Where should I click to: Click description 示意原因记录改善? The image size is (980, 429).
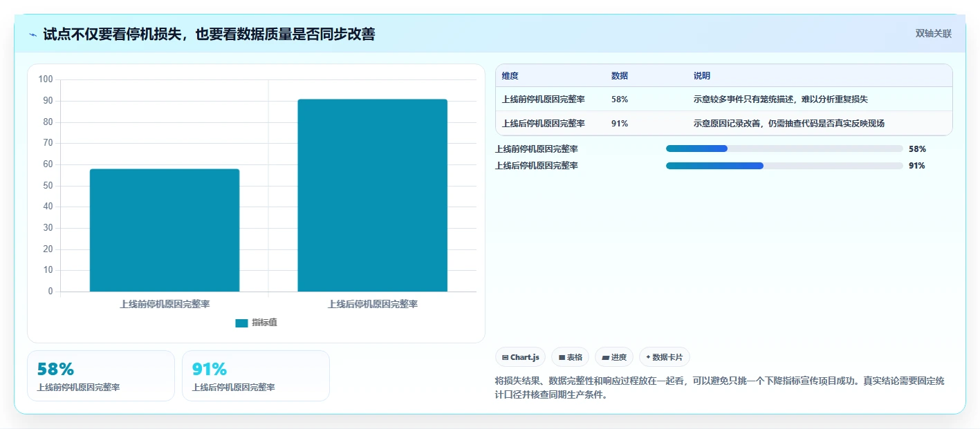tap(789, 124)
